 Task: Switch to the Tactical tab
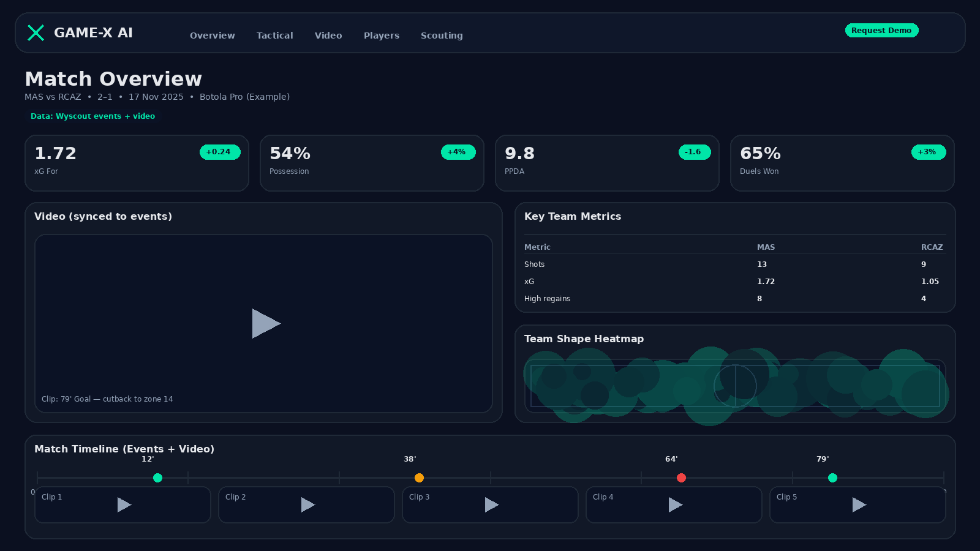[x=274, y=36]
